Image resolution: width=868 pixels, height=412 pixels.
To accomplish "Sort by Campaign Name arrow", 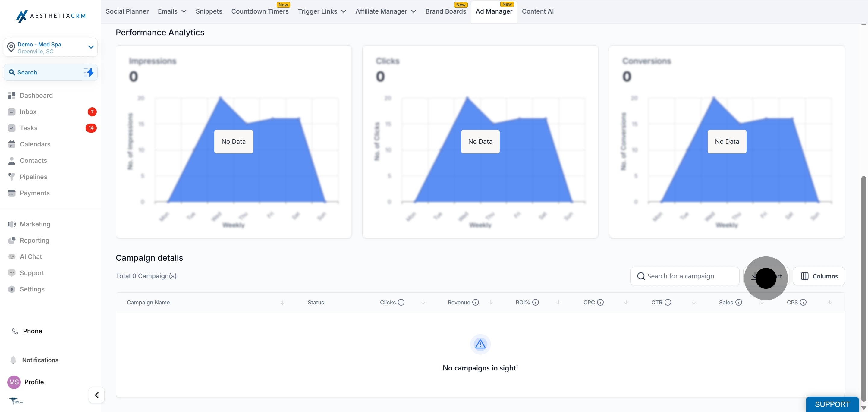I will (283, 303).
